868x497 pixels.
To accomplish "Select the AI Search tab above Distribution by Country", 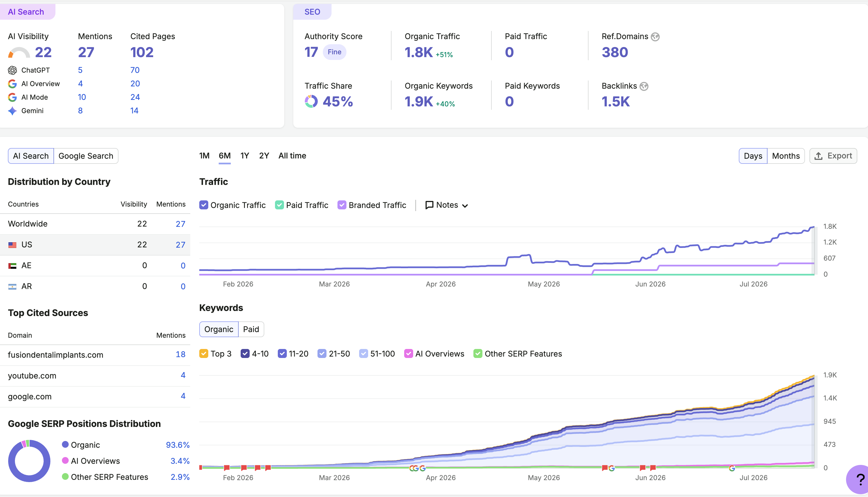I will point(31,156).
